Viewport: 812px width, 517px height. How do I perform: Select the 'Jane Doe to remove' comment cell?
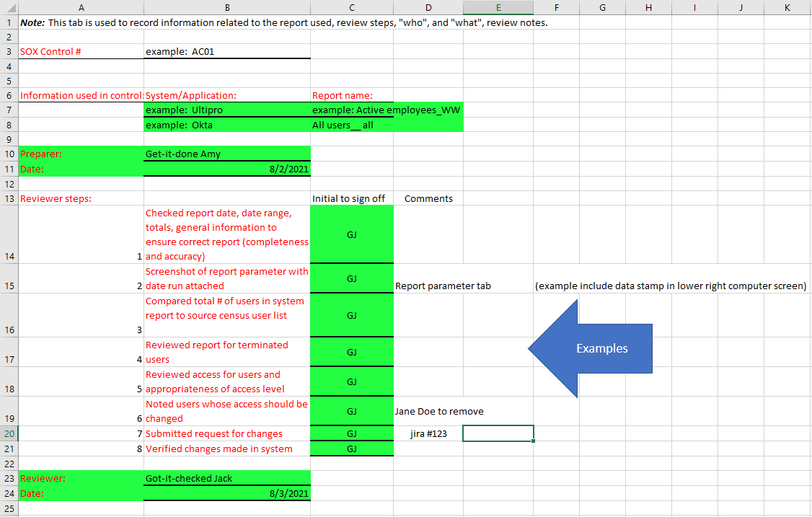click(x=428, y=411)
